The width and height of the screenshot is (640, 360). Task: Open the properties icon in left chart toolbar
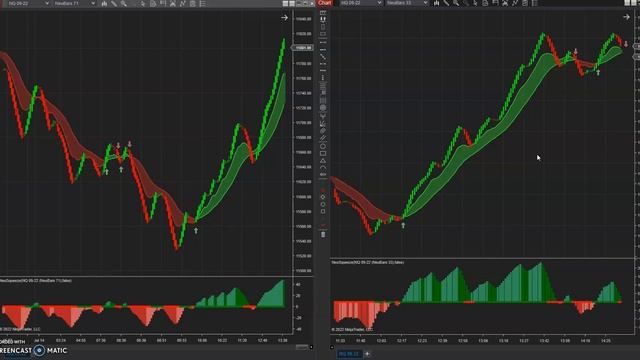(192, 4)
